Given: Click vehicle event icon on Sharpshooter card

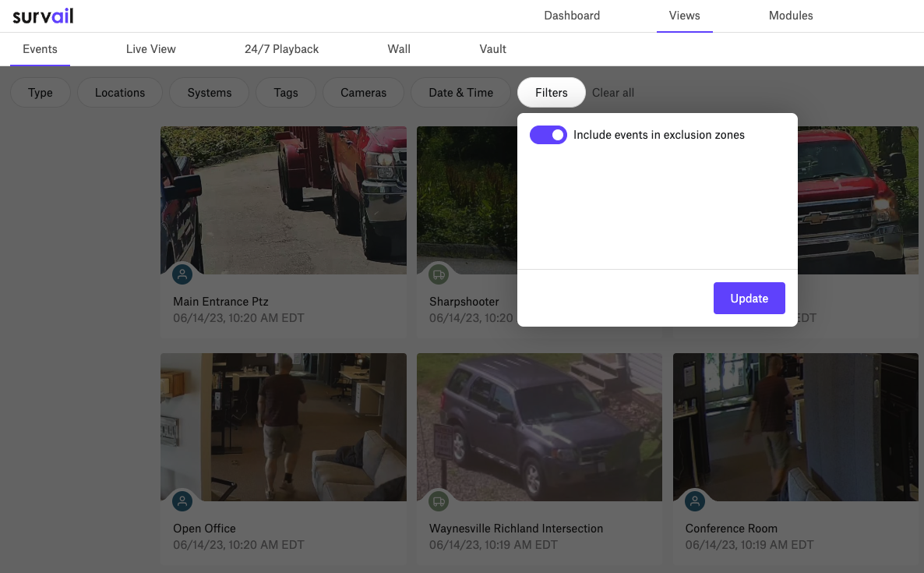Looking at the screenshot, I should click(439, 274).
